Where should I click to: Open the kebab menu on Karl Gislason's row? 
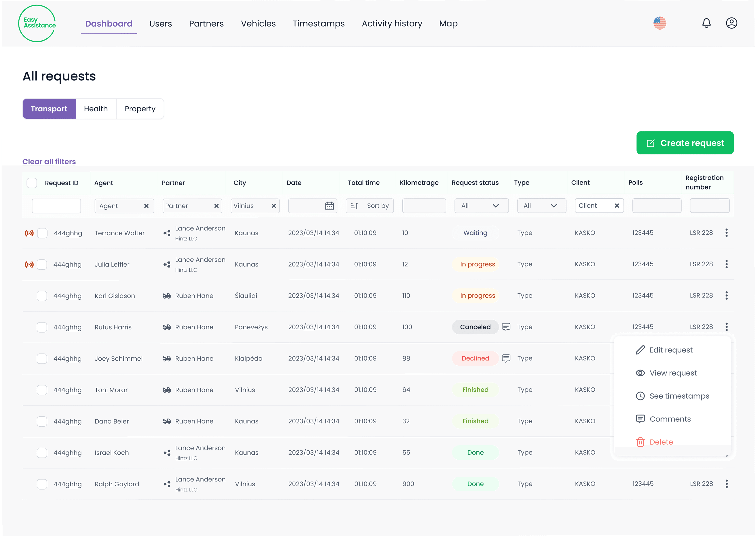point(726,295)
